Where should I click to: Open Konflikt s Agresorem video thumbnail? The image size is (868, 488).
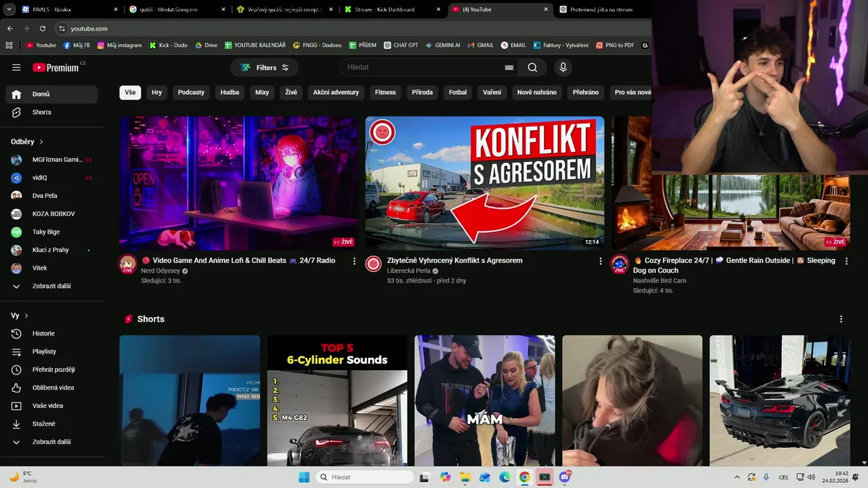point(485,183)
